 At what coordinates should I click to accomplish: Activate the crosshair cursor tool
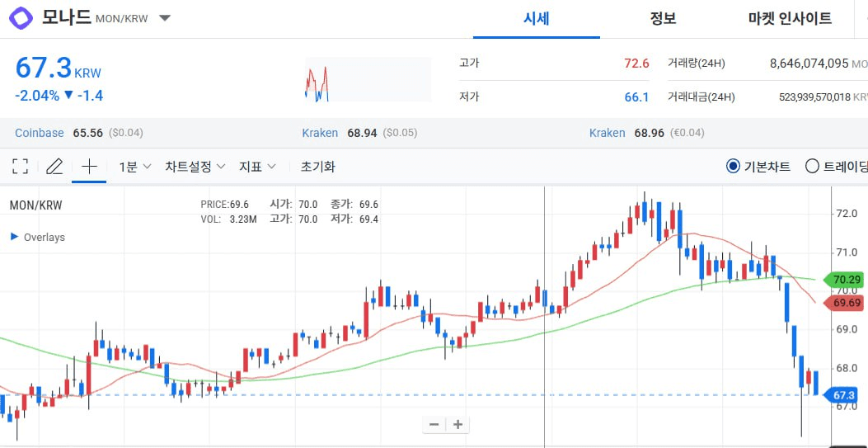(89, 167)
